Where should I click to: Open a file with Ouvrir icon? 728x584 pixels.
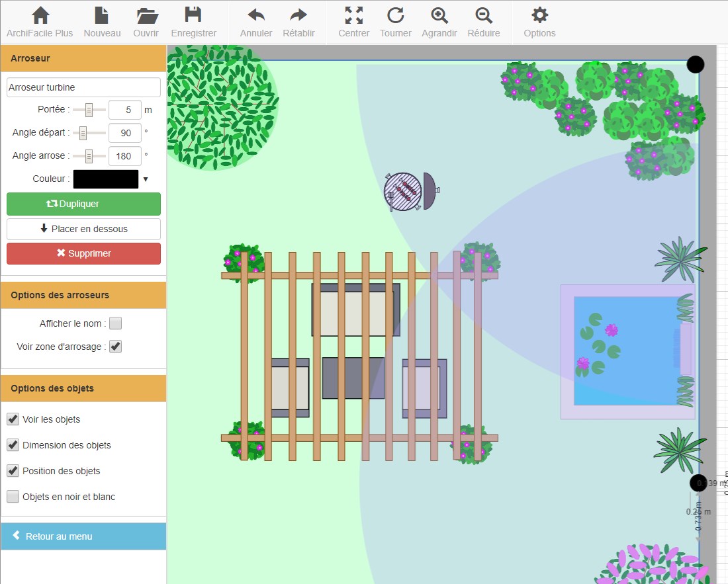[x=146, y=16]
